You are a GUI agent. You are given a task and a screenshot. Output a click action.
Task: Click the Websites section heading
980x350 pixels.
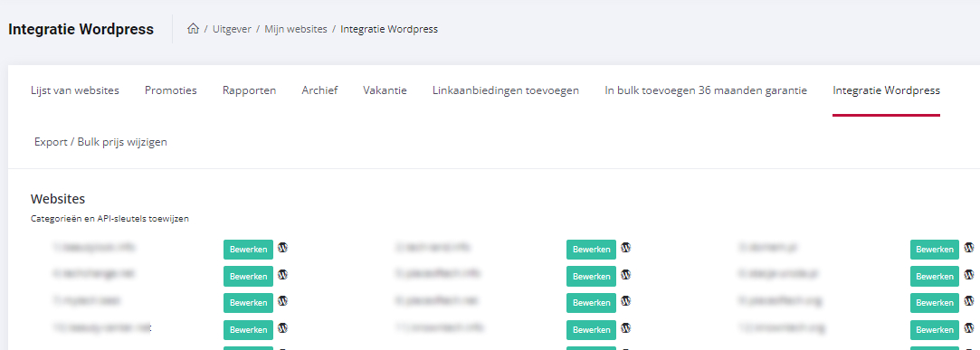[x=58, y=199]
